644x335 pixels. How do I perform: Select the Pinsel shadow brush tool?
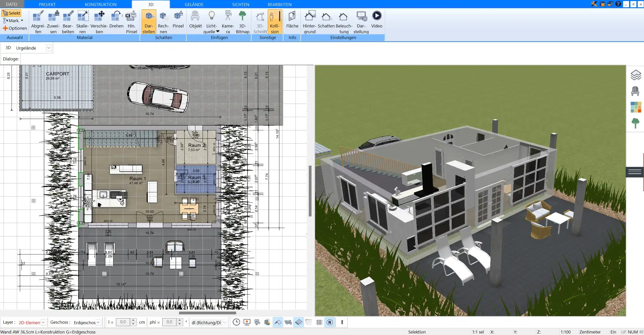coord(178,19)
